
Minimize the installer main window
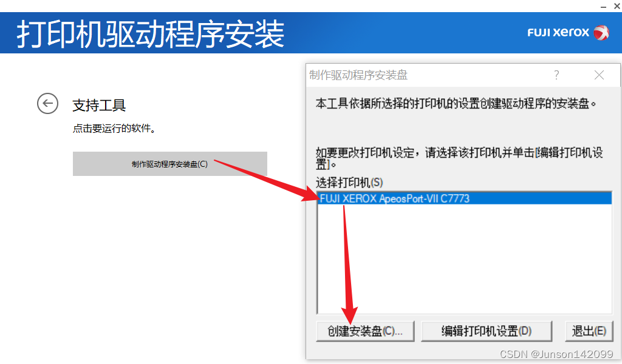tap(603, 6)
